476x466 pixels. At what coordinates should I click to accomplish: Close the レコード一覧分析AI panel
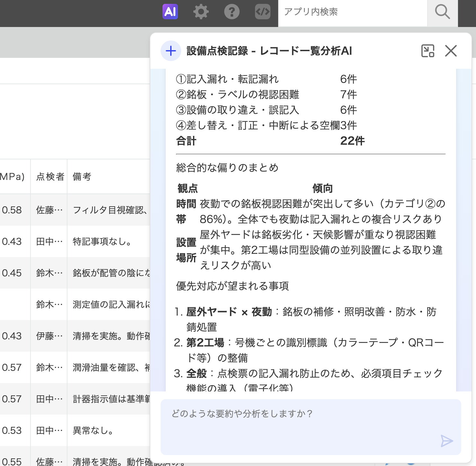(x=451, y=51)
